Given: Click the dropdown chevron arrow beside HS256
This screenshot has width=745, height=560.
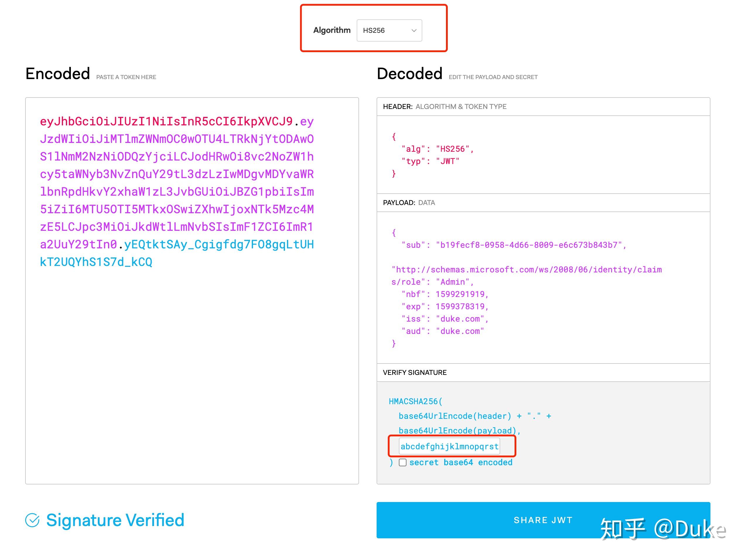Looking at the screenshot, I should click(x=414, y=31).
